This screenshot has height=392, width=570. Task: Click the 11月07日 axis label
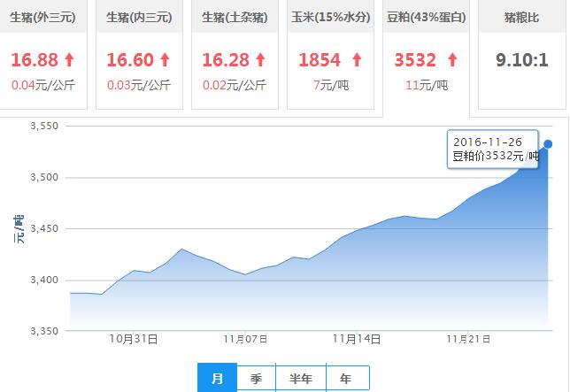[245, 339]
